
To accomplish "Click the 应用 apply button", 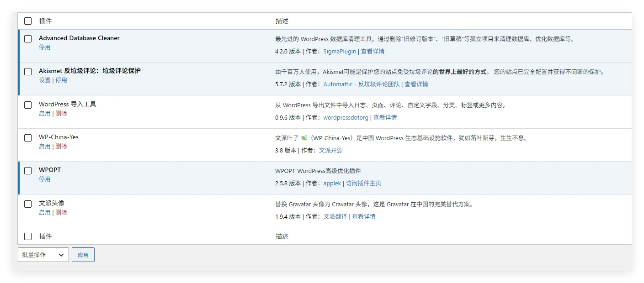I will click(x=83, y=255).
